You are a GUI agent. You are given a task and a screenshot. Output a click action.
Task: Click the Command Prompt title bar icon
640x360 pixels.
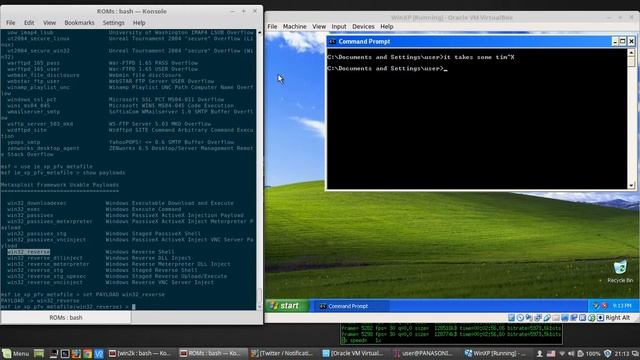pyautogui.click(x=332, y=41)
